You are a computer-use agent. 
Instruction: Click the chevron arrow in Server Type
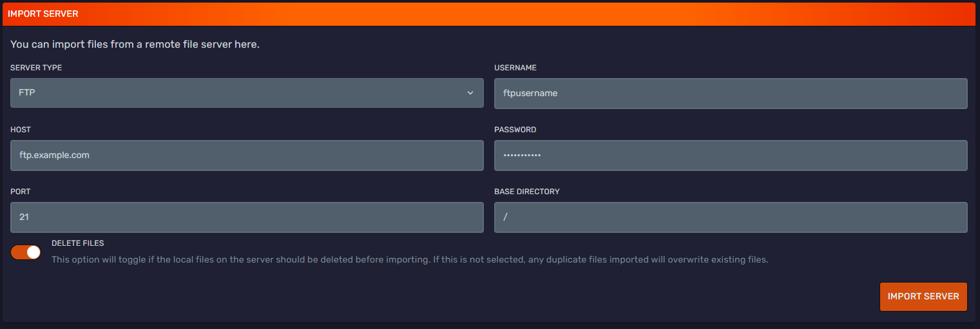click(x=470, y=93)
